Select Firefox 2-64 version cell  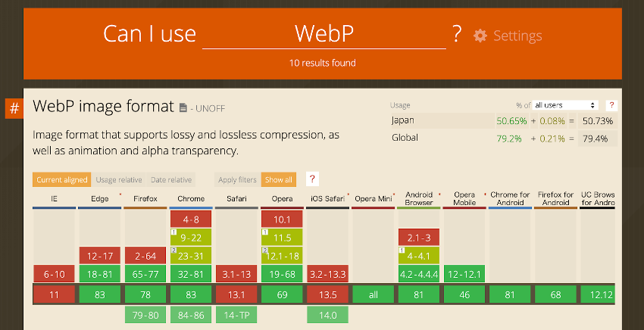point(145,256)
